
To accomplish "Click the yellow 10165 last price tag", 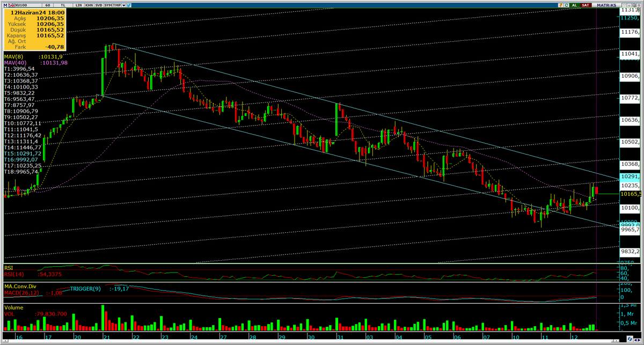I will 630,194.
